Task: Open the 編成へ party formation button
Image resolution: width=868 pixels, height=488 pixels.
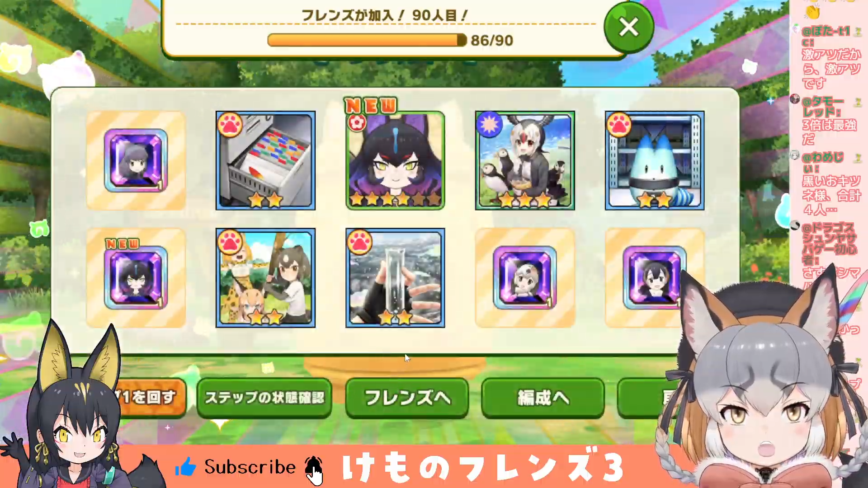Action: tap(543, 398)
